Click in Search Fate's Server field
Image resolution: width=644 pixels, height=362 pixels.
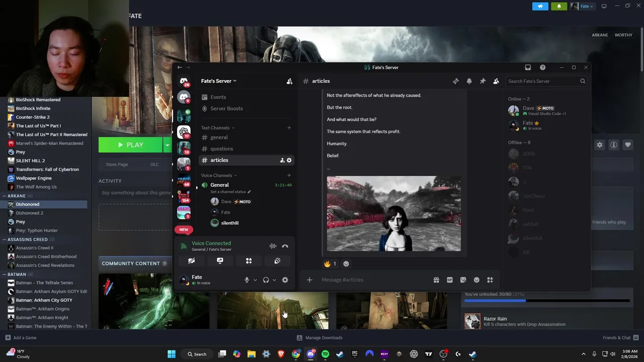(546, 81)
